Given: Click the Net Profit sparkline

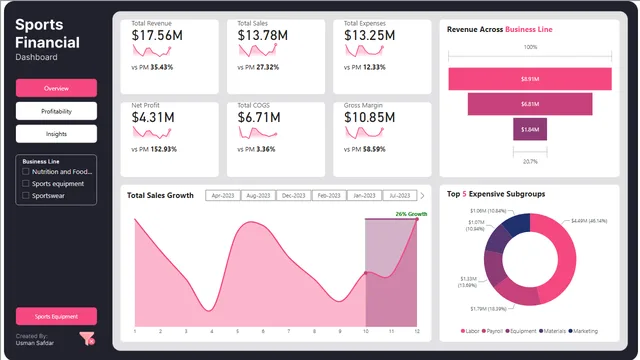Looking at the screenshot, I should click(x=152, y=133).
